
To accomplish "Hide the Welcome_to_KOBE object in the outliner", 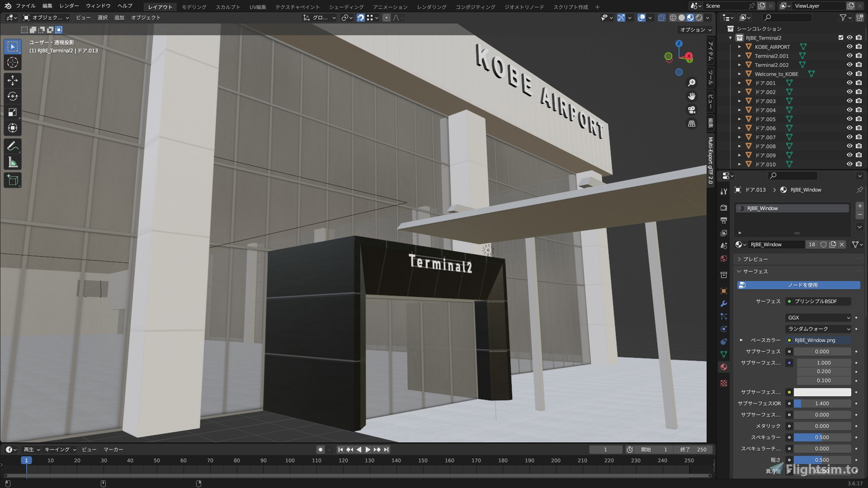I will [849, 73].
